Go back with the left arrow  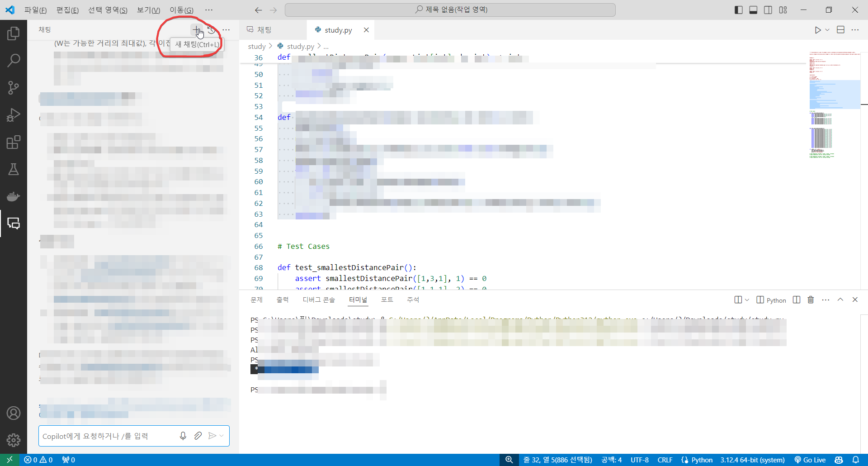click(x=258, y=10)
